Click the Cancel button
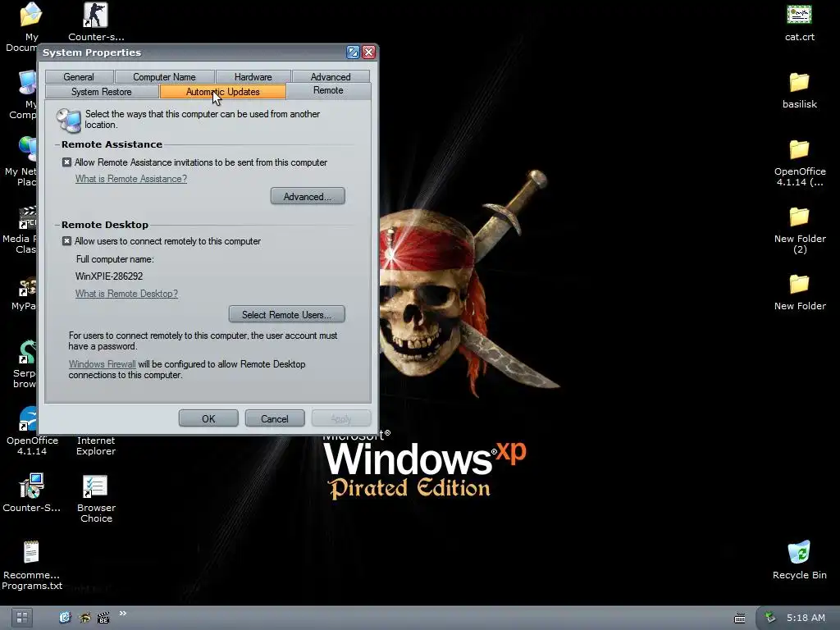The width and height of the screenshot is (840, 630). [x=275, y=418]
